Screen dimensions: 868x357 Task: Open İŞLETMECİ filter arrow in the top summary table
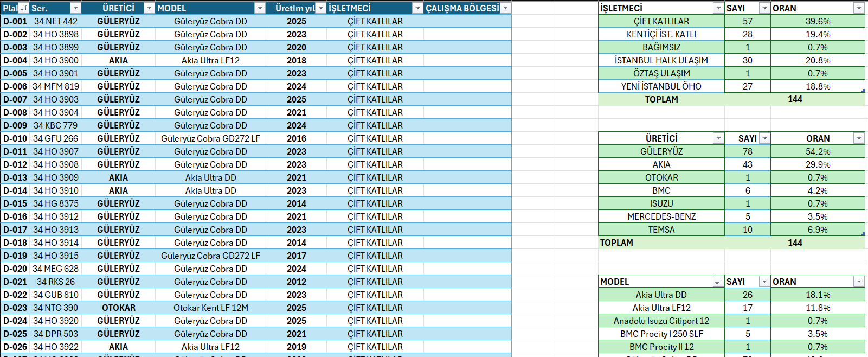click(x=718, y=8)
